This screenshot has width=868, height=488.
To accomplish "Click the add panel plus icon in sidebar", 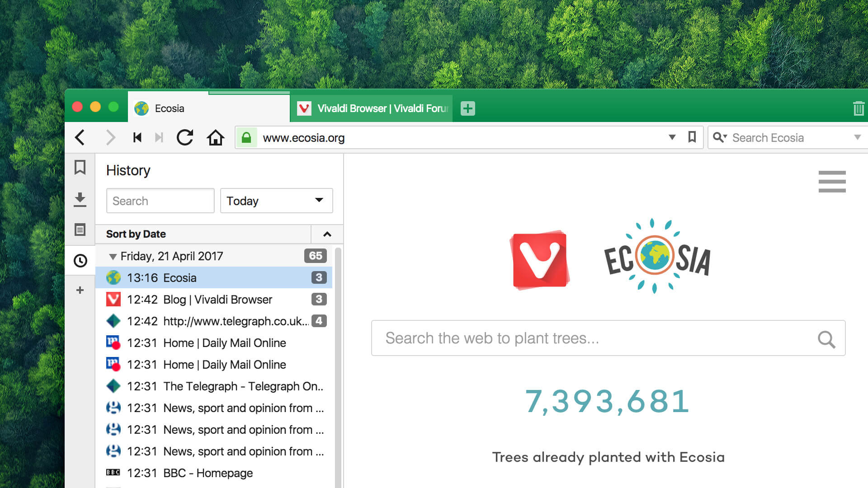I will 80,290.
